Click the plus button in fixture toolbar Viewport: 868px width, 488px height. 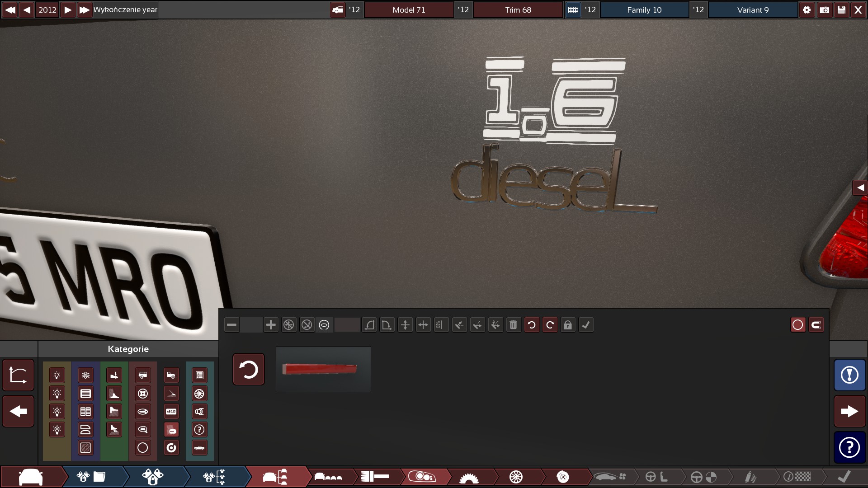click(x=271, y=325)
